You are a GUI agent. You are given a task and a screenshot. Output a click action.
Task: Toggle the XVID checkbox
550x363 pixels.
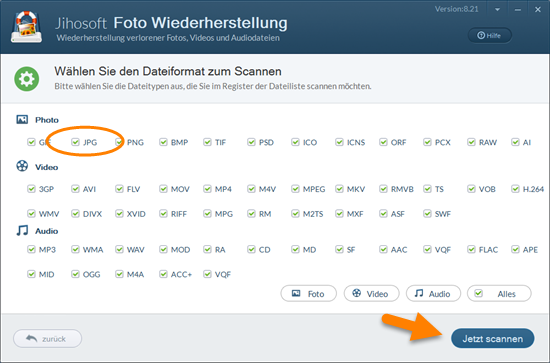coord(119,214)
